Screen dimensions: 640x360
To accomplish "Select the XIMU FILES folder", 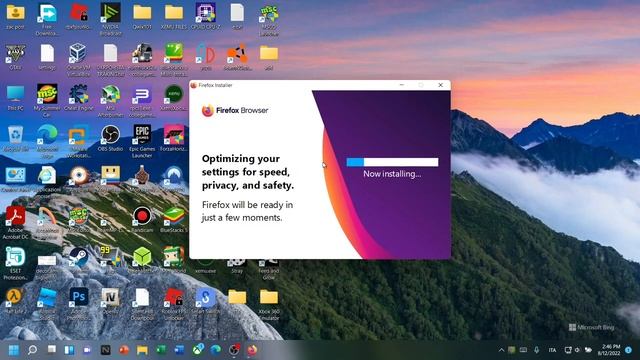I will (174, 16).
